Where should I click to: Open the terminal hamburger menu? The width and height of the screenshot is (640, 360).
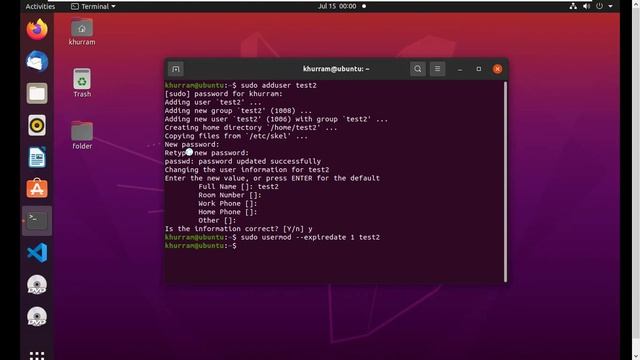437,69
